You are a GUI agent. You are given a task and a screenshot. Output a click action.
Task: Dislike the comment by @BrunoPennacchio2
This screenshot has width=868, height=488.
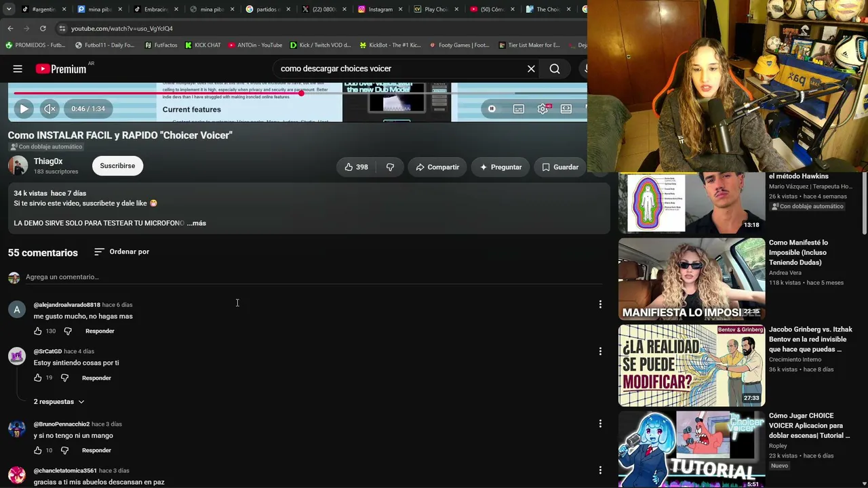pos(64,450)
